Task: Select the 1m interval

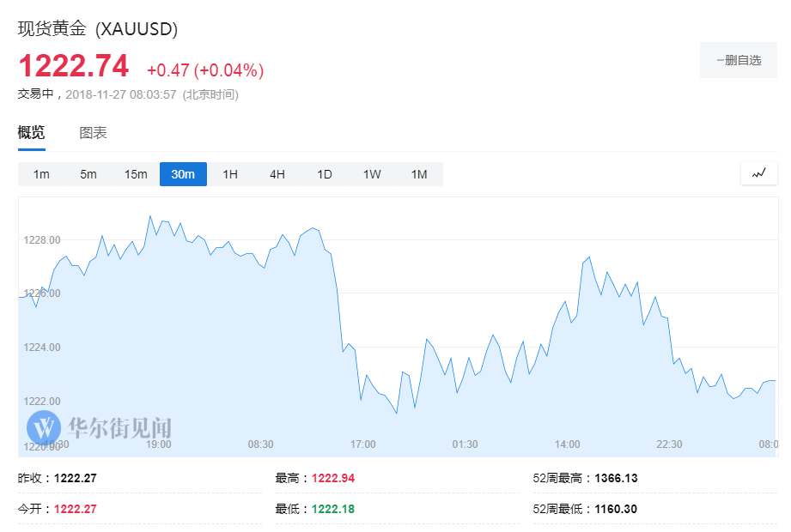Action: pos(41,174)
